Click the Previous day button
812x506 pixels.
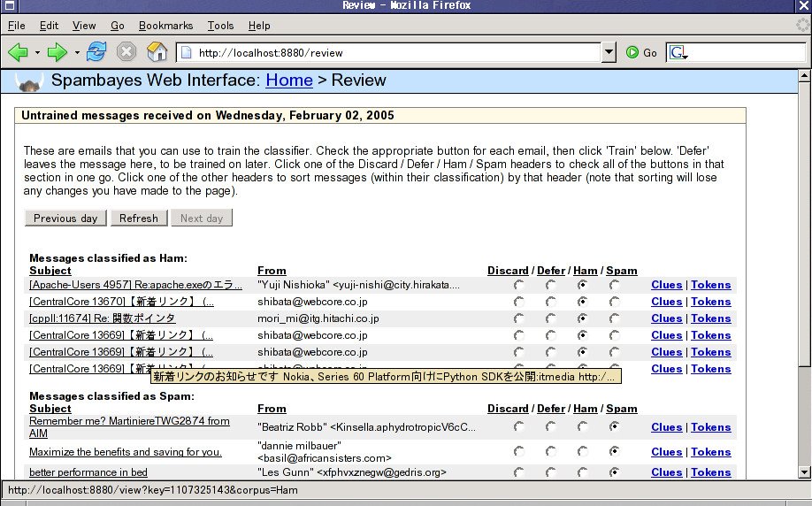click(x=65, y=218)
